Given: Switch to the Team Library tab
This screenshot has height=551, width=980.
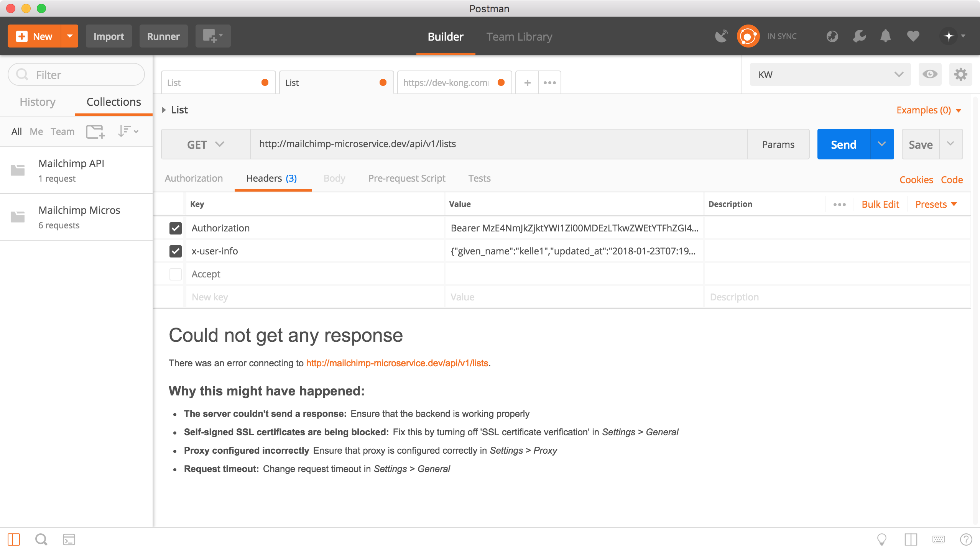Looking at the screenshot, I should click(519, 36).
